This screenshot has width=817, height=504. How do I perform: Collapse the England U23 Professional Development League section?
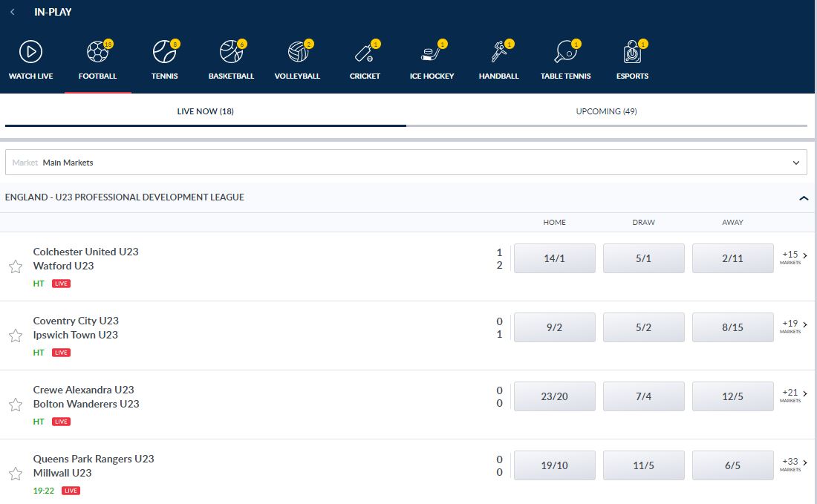[804, 198]
